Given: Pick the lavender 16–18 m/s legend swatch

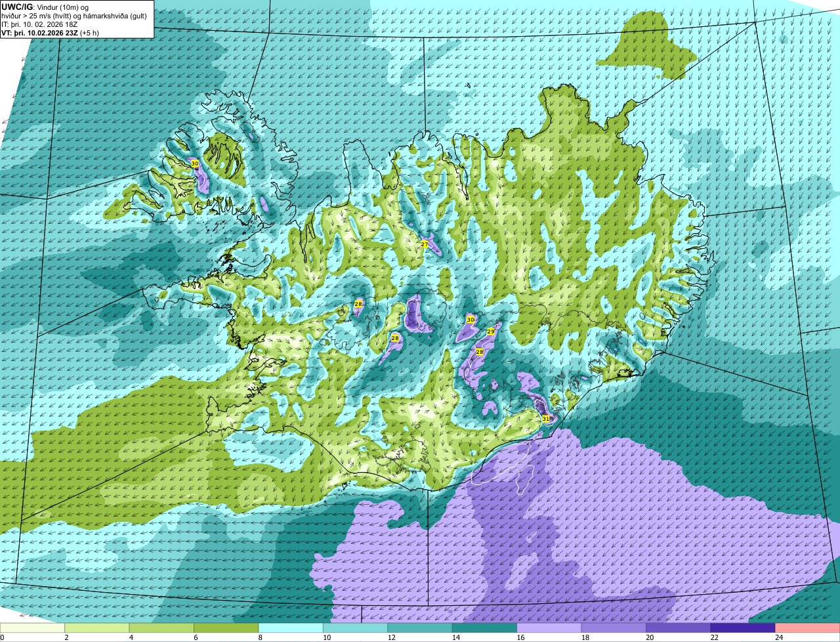Looking at the screenshot, I should click(550, 628).
